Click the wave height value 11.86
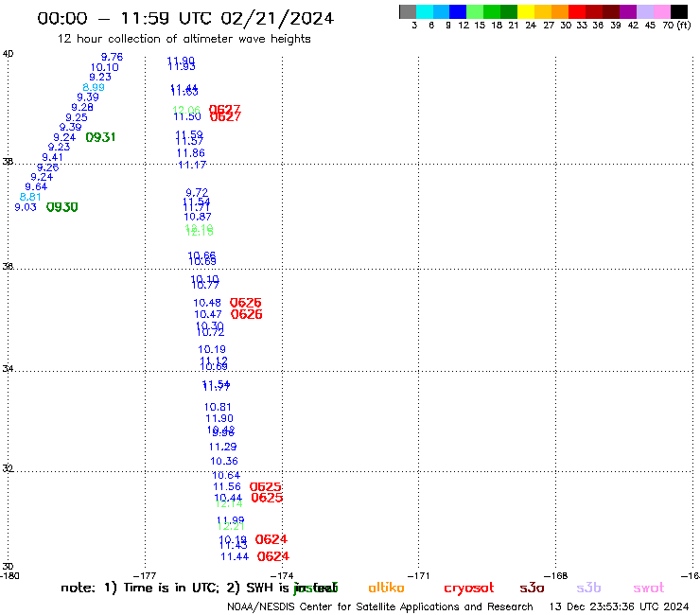Viewport: 700px width, 615px height. pos(191,153)
